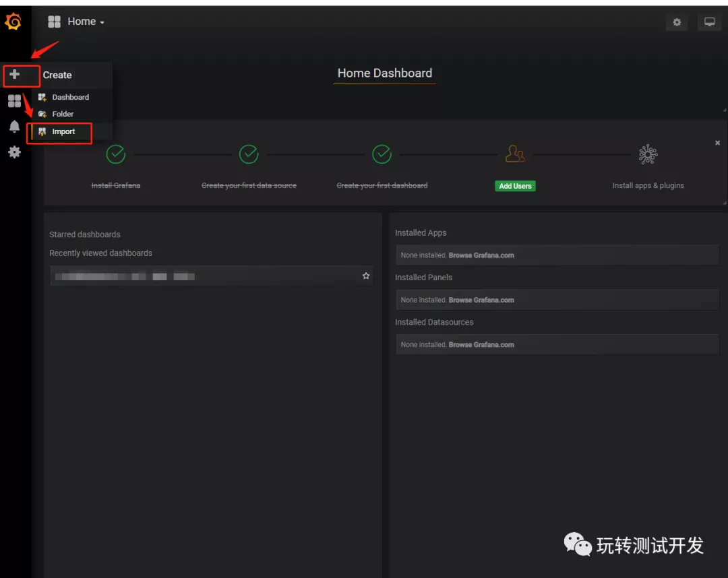728x578 pixels.
Task: Select Dashboard from the Create menu
Action: click(x=70, y=97)
